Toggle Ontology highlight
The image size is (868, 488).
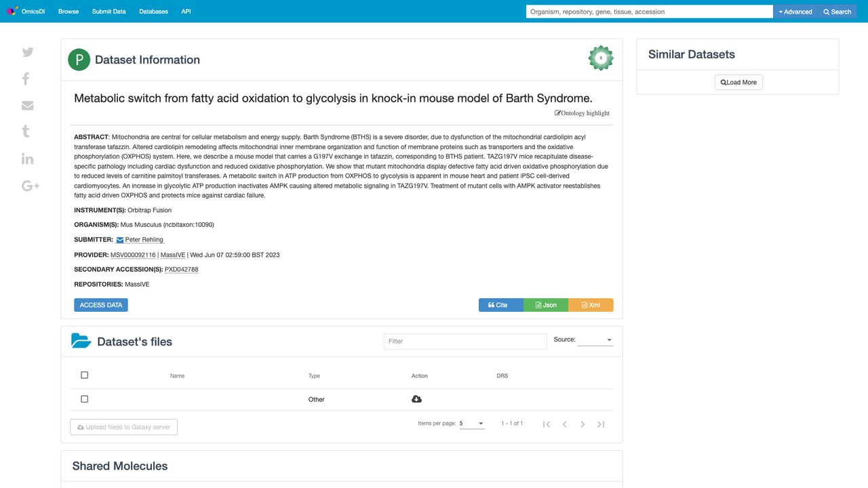583,113
